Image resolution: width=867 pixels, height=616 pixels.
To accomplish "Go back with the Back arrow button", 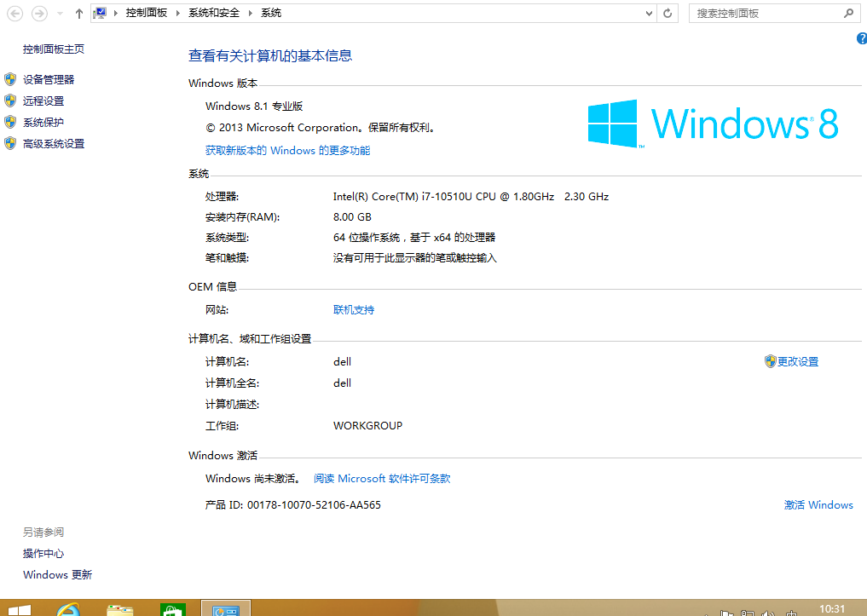I will click(15, 14).
